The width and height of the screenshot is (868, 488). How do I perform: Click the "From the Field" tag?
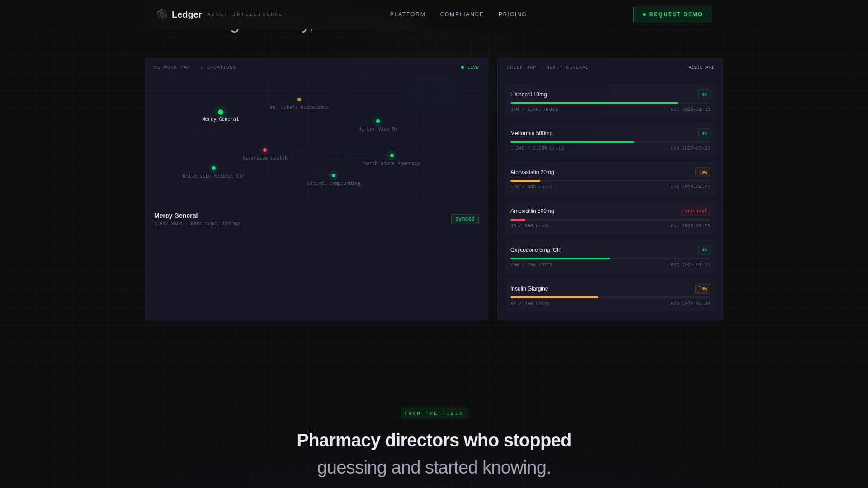(434, 413)
